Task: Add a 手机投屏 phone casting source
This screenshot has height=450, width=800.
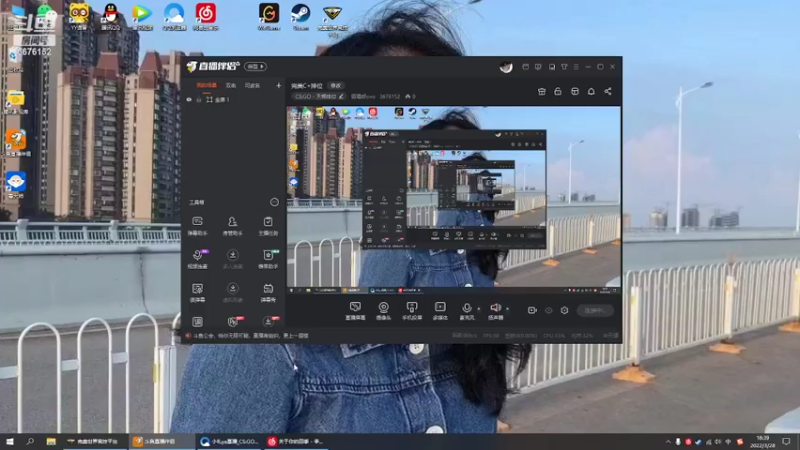Action: [412, 310]
